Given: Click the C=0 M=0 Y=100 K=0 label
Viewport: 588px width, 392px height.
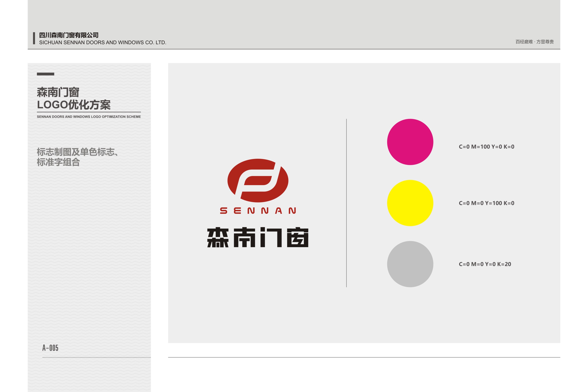Looking at the screenshot, I should pos(486,203).
